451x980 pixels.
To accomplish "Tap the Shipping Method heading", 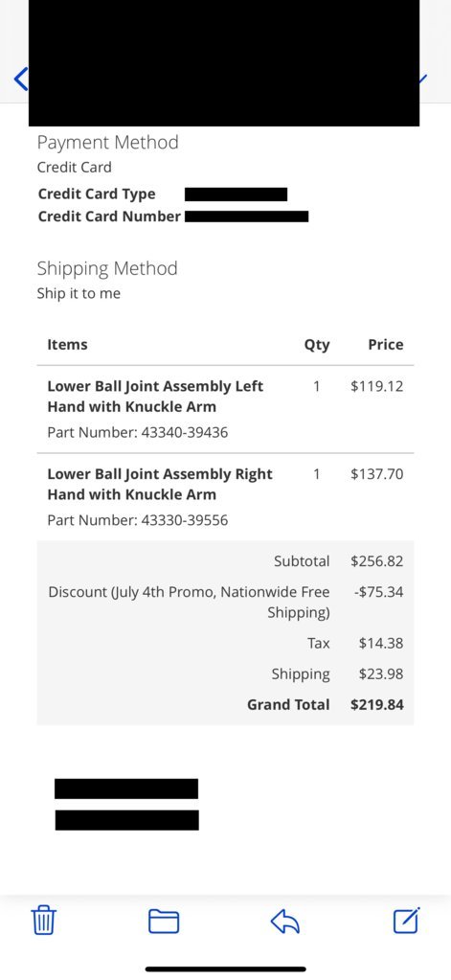I will point(107,269).
